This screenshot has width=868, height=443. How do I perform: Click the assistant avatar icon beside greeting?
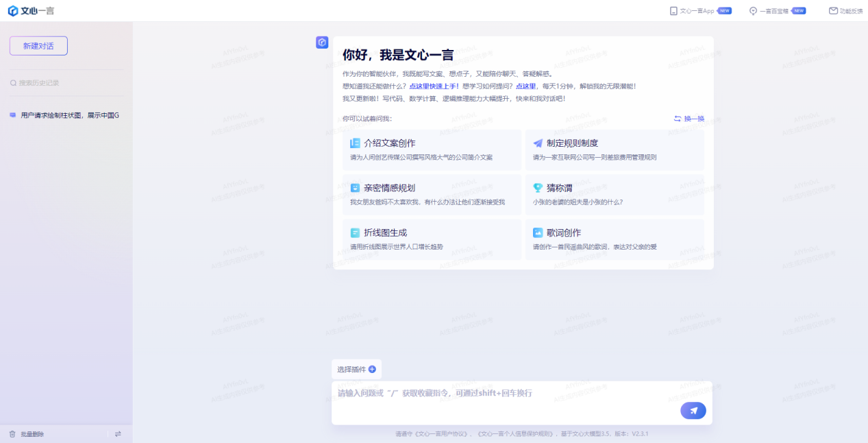(x=322, y=43)
